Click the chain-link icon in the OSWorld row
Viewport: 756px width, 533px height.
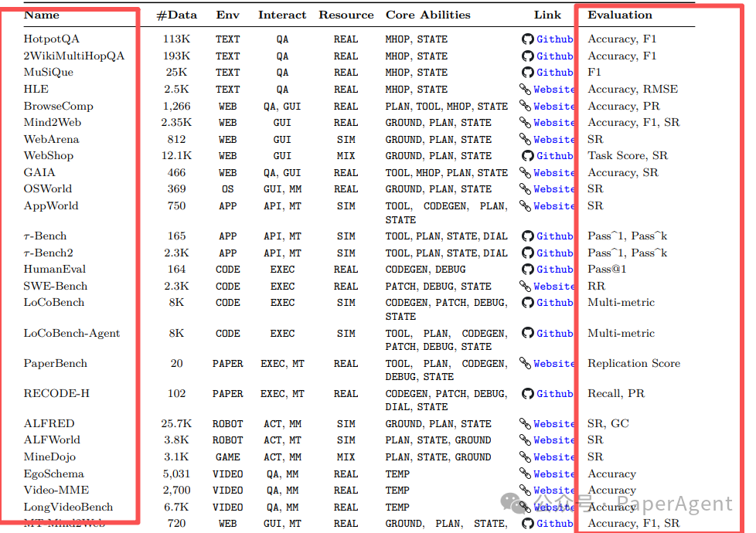point(525,189)
